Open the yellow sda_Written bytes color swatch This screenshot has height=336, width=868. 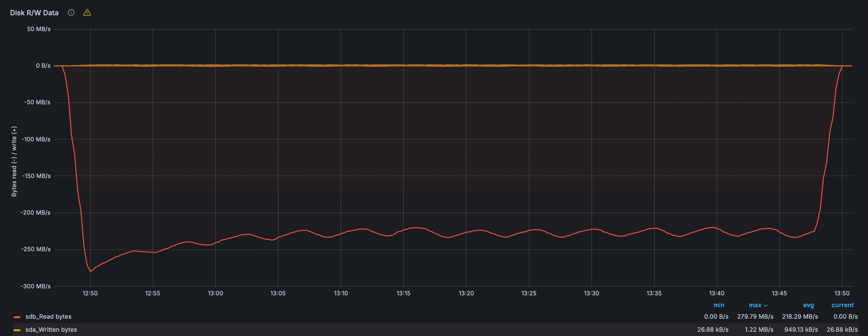click(17, 330)
